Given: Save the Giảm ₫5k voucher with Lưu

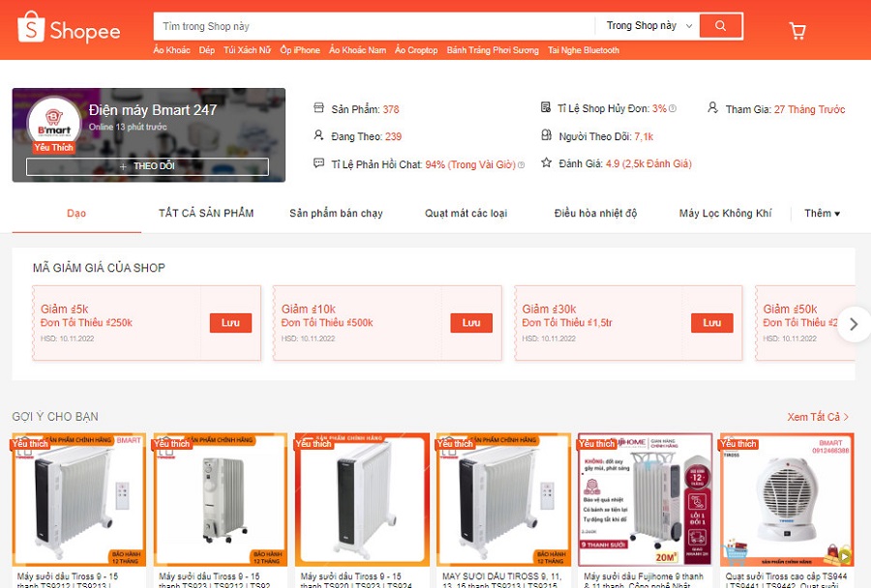Looking at the screenshot, I should (x=230, y=323).
